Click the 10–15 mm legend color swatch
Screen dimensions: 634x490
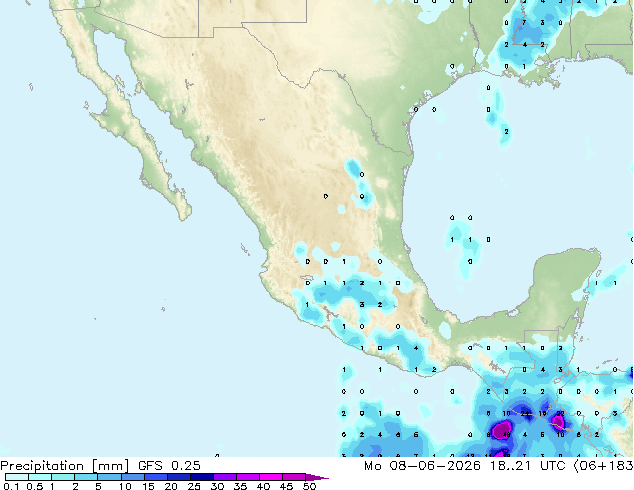click(133, 477)
